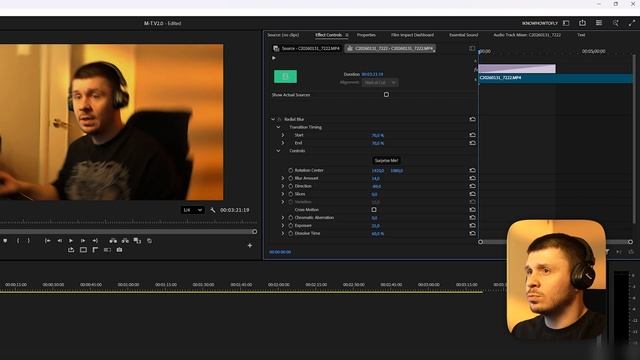This screenshot has height=360, width=640.
Task: Enable Show Actual Sources checkbox
Action: pyautogui.click(x=386, y=95)
